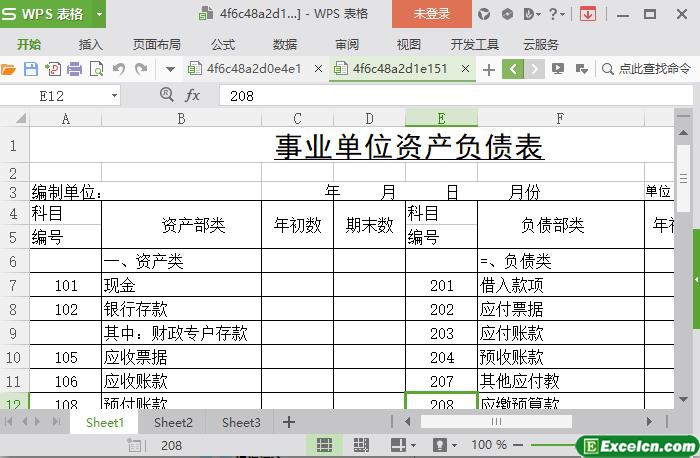Save the workbook with the floppy icon
Viewport: 700px width, 458px height.
30,69
